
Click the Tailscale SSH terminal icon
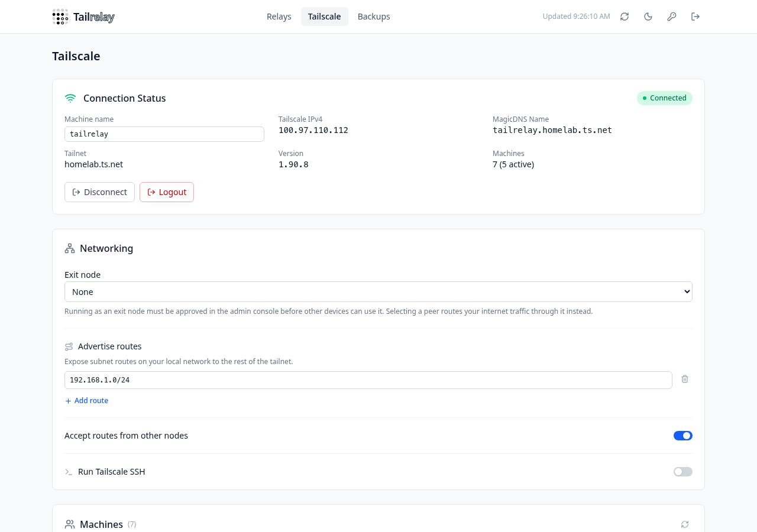click(x=69, y=472)
